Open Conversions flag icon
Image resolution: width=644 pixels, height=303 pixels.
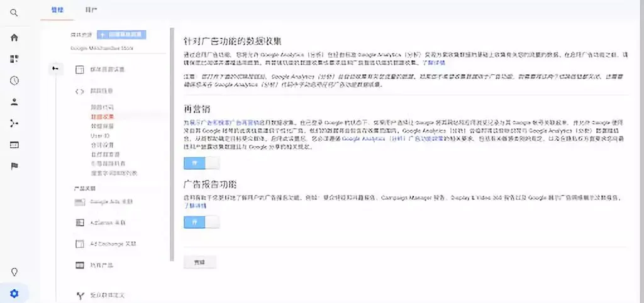tap(14, 167)
